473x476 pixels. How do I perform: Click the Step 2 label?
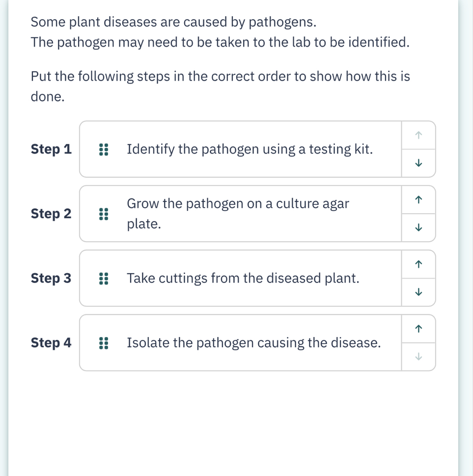tap(51, 214)
